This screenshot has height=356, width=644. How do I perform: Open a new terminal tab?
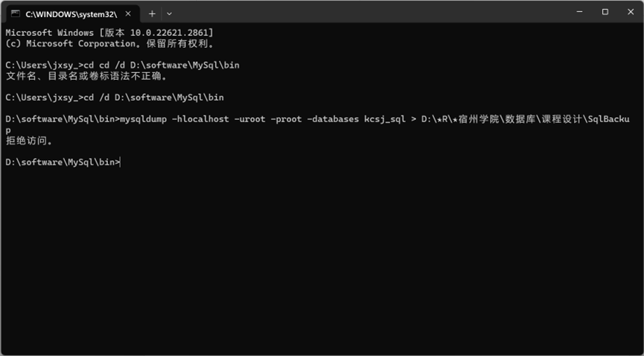pos(152,13)
